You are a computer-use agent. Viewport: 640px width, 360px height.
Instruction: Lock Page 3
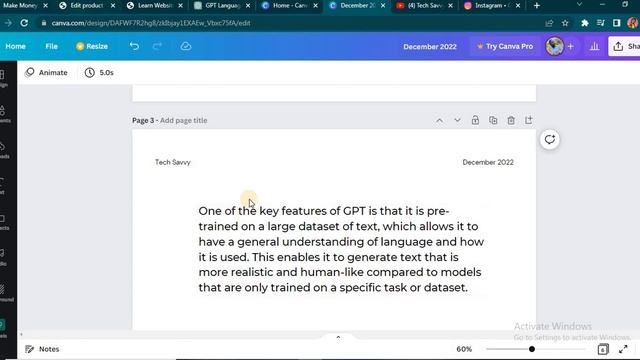coord(475,120)
